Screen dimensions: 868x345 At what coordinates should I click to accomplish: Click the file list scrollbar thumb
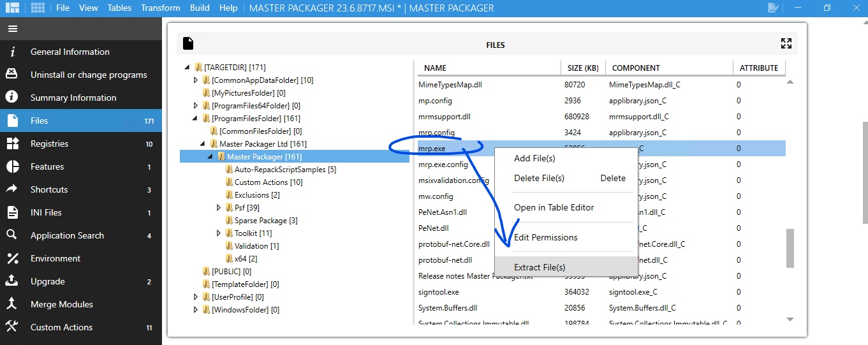[x=790, y=248]
